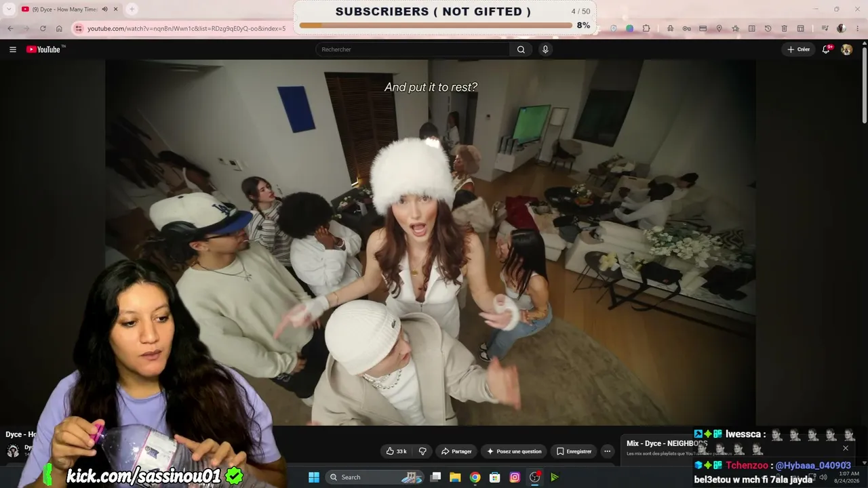Open the green play-arrow taskbar app
The width and height of the screenshot is (868, 488).
555,477
